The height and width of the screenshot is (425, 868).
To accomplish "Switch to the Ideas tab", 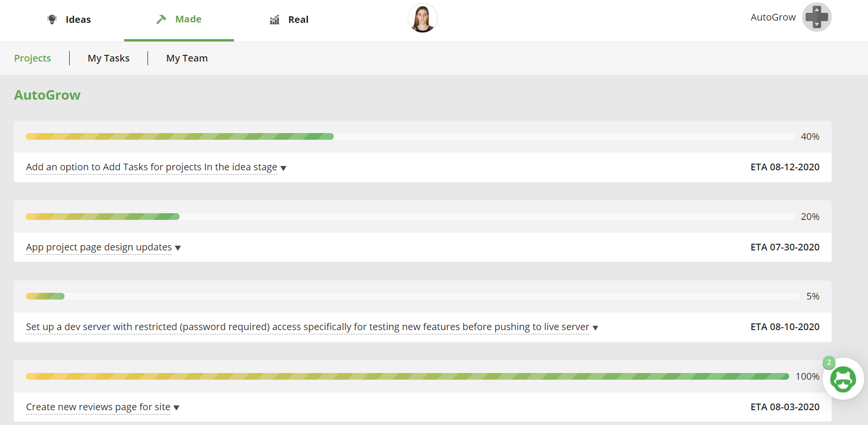I will point(78,19).
